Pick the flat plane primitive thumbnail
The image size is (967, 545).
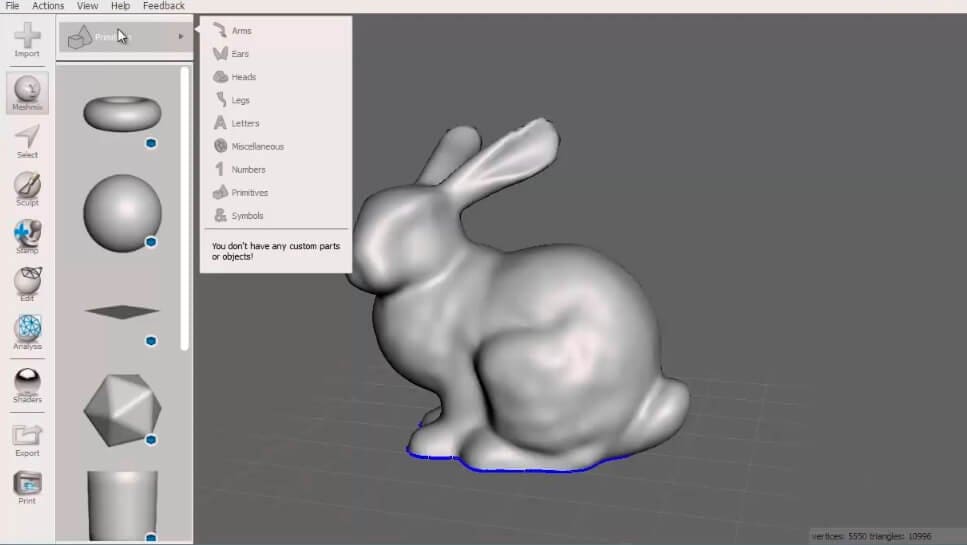point(122,311)
